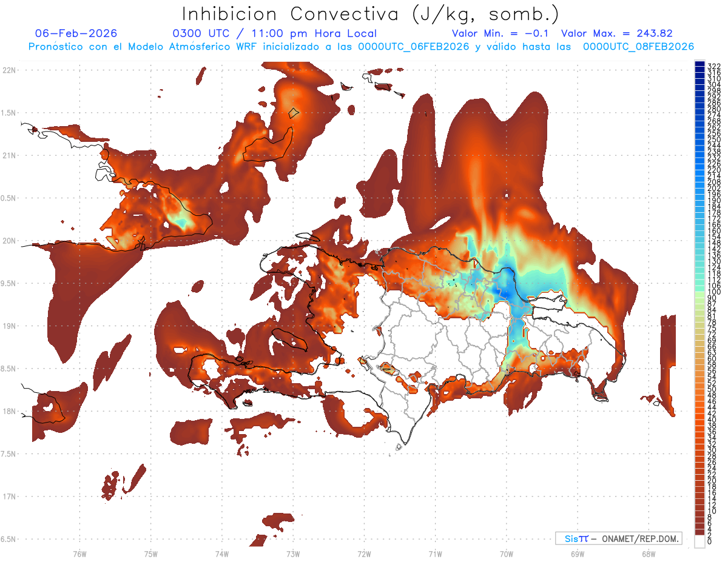Click the latitude label '8.5N'
The image size is (728, 562).
click(x=9, y=369)
